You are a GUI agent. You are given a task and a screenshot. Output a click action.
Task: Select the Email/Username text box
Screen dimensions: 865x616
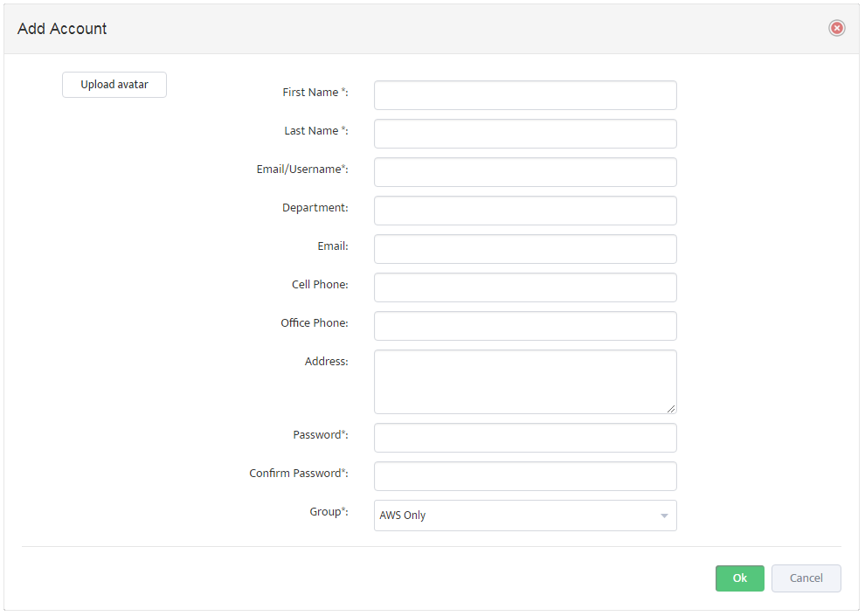click(x=525, y=172)
